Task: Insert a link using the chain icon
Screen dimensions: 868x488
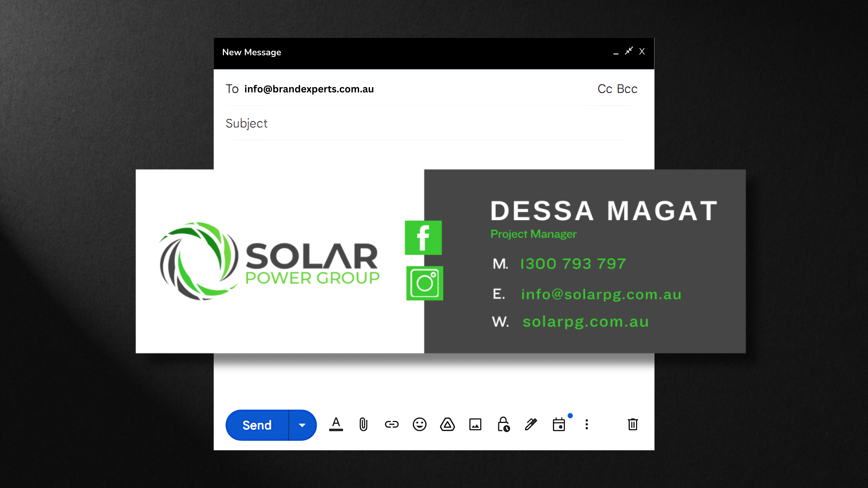Action: [x=392, y=424]
